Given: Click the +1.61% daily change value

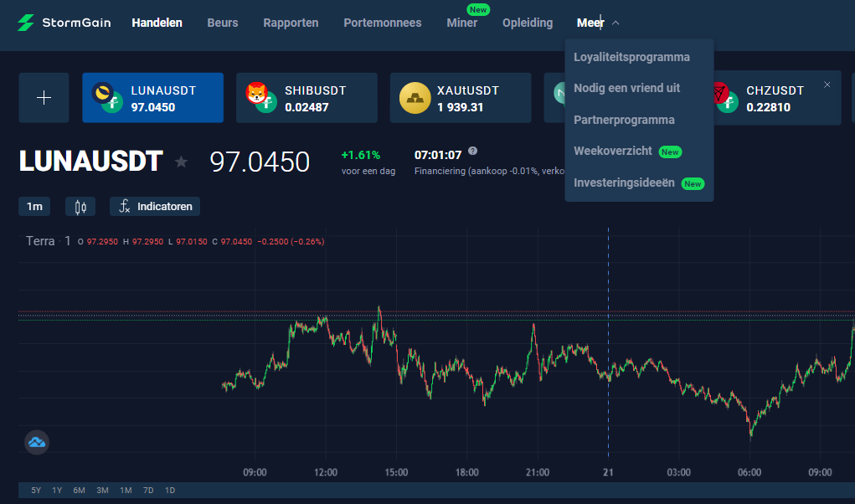Looking at the screenshot, I should pos(360,155).
